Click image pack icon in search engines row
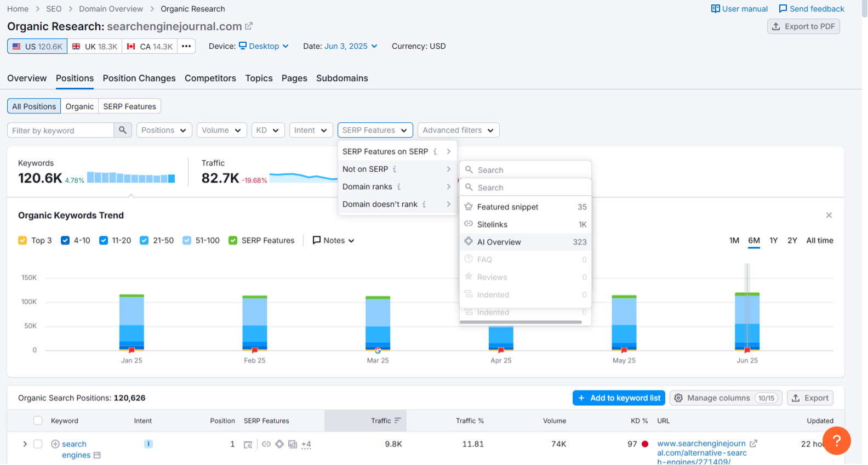Screen dimensions: 868x465 (x=293, y=444)
